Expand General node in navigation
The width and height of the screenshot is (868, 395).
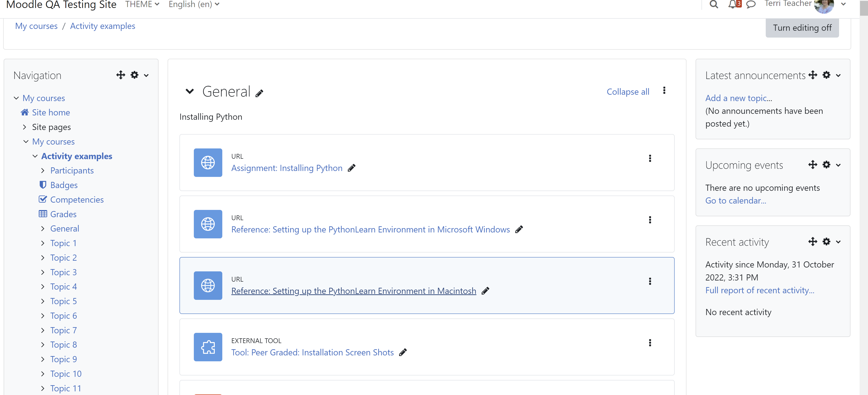42,228
